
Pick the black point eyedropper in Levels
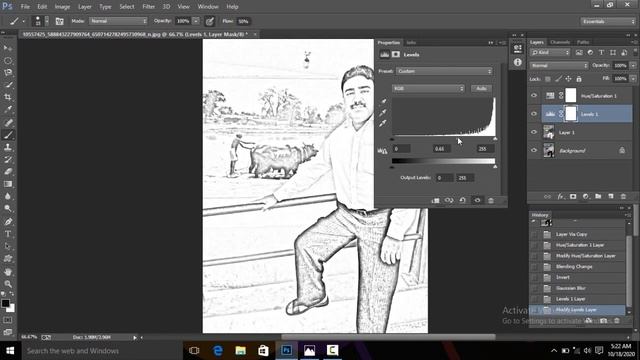(x=383, y=102)
